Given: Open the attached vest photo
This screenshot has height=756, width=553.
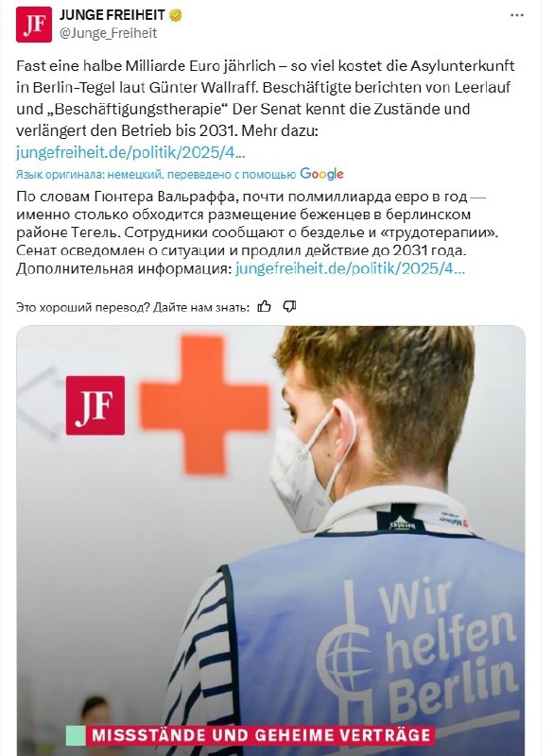Looking at the screenshot, I should (x=270, y=541).
